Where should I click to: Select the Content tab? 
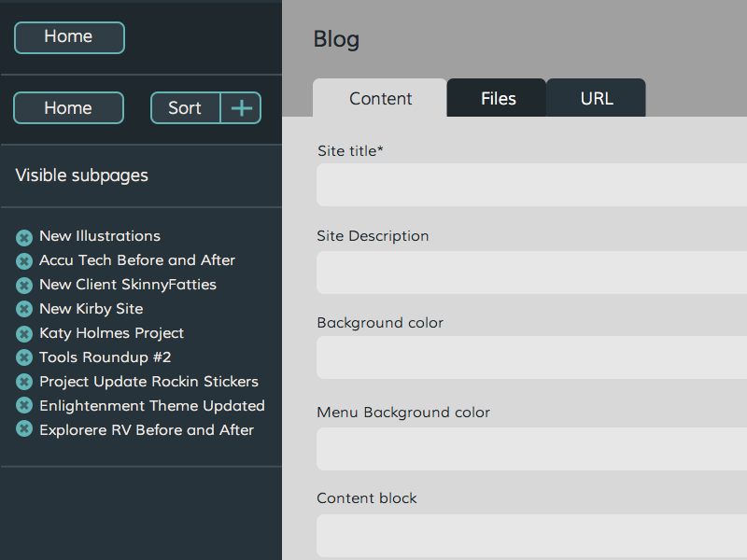click(x=380, y=99)
